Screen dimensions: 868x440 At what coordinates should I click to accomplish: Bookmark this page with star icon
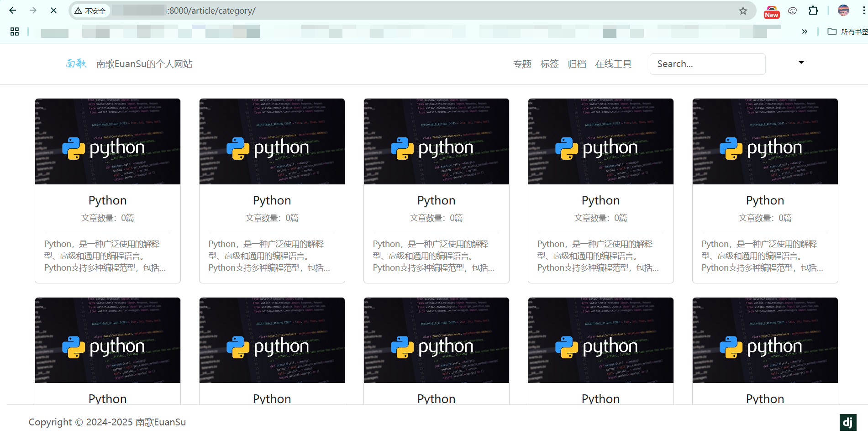pos(743,10)
